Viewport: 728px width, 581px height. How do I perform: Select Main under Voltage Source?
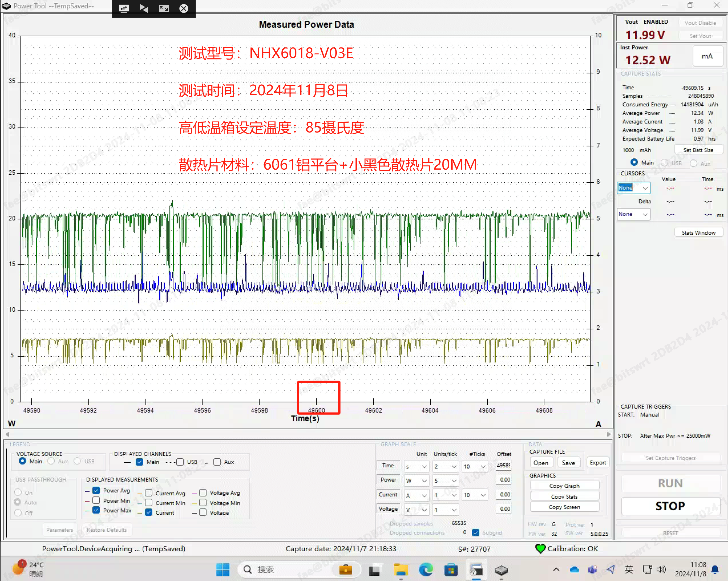coord(22,461)
